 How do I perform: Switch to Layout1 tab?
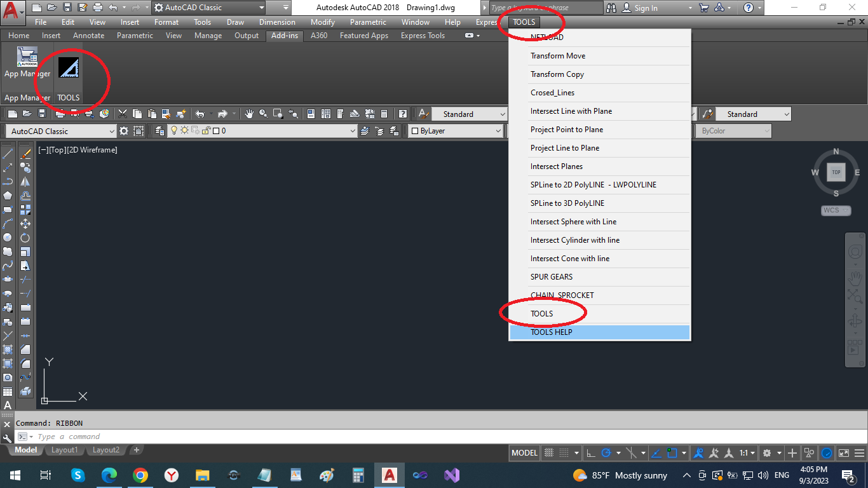(x=65, y=450)
